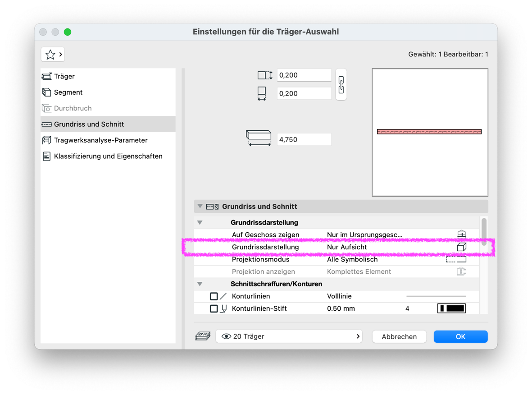
Task: Click the Komplettes Element value
Action: click(x=359, y=272)
